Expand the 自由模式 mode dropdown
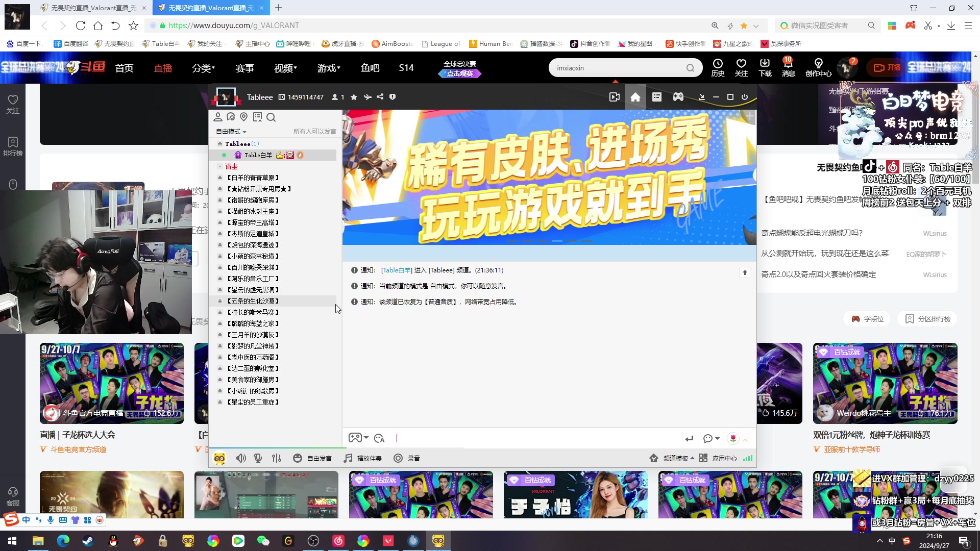The width and height of the screenshot is (980, 551). click(231, 132)
